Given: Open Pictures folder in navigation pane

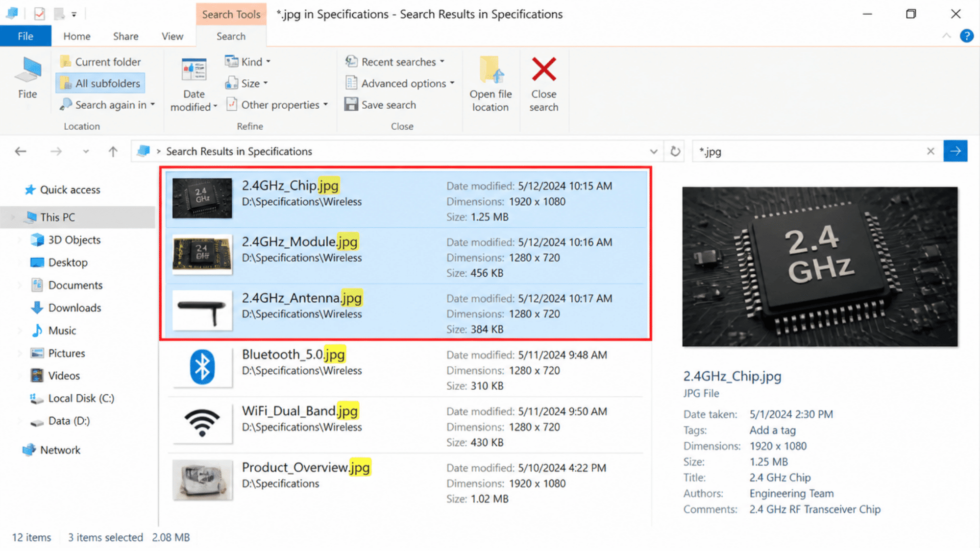Looking at the screenshot, I should pyautogui.click(x=58, y=353).
